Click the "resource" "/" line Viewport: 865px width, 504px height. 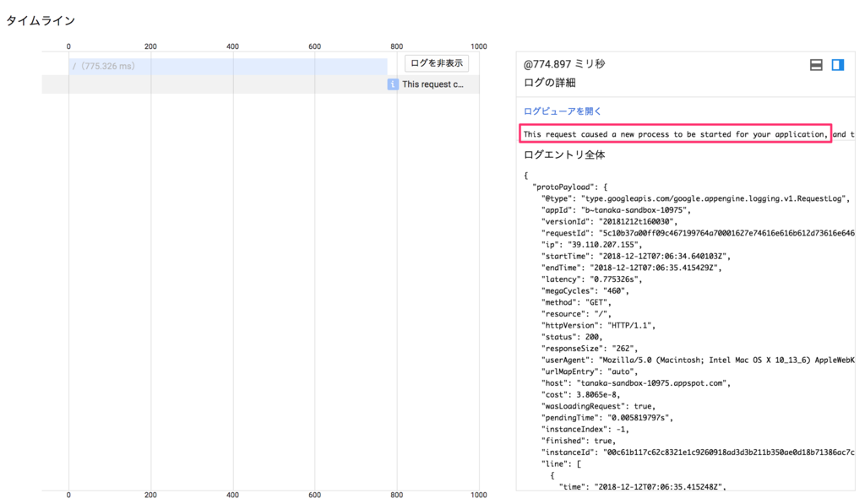[x=576, y=314]
